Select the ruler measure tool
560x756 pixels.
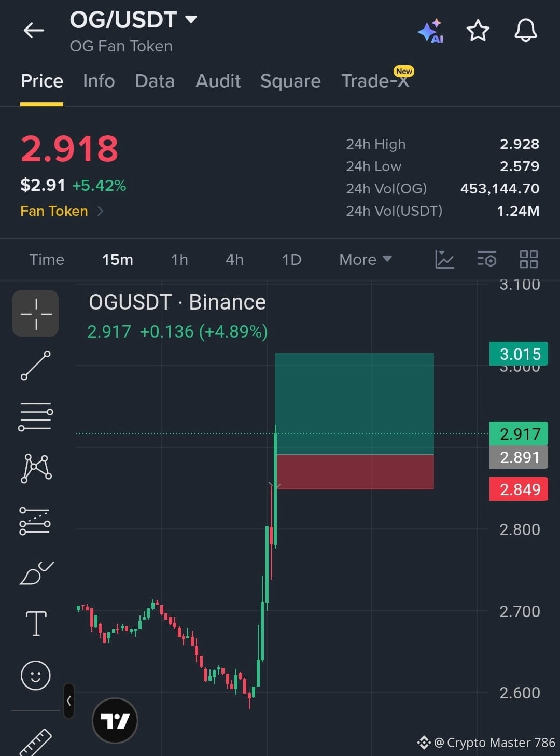(x=35, y=743)
